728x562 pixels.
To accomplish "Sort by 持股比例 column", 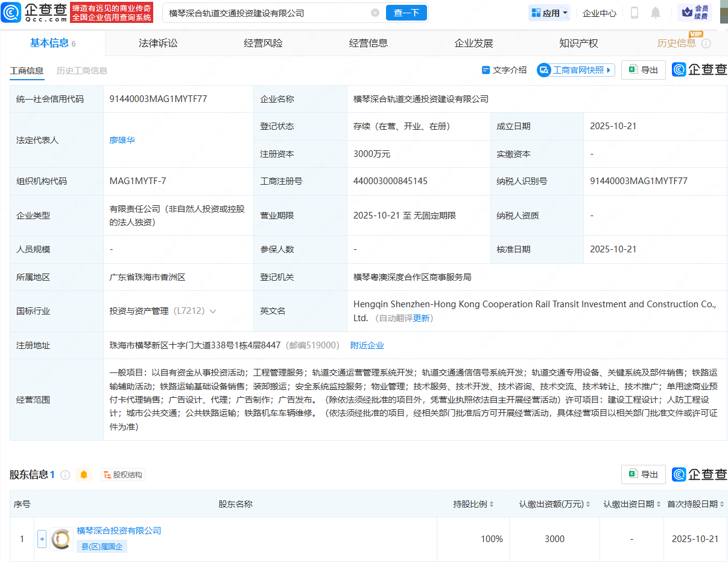I will coord(474,504).
